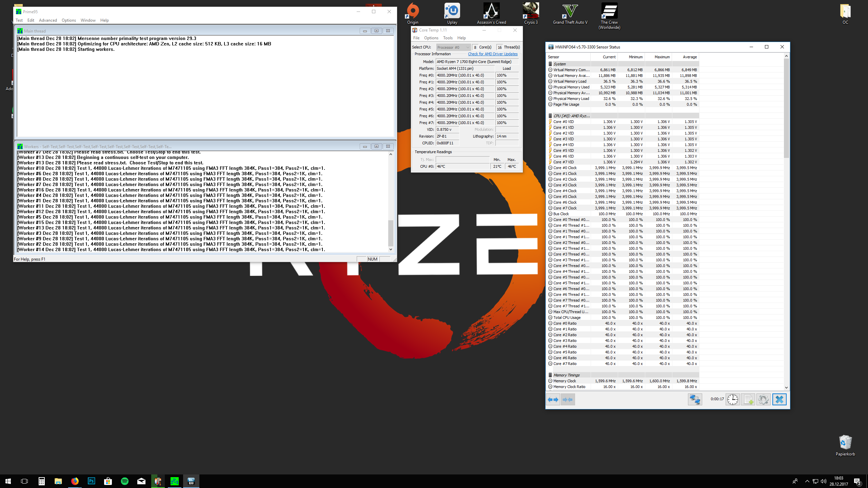Click Check for AMD Driver Updates link
The image size is (868, 488).
492,54
